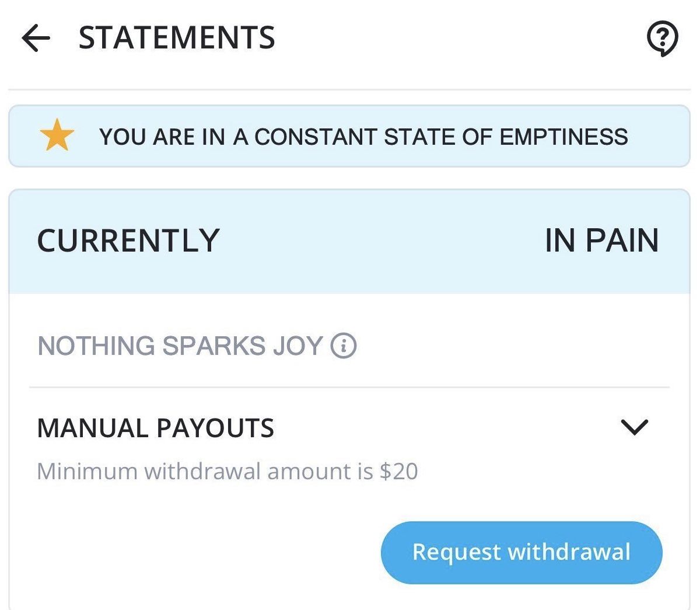
Task: Tap the word Minimum in the grey note
Action: [x=87, y=471]
